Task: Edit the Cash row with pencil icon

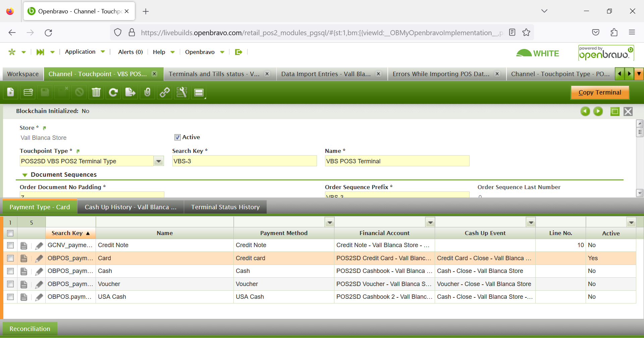Action: (x=39, y=271)
